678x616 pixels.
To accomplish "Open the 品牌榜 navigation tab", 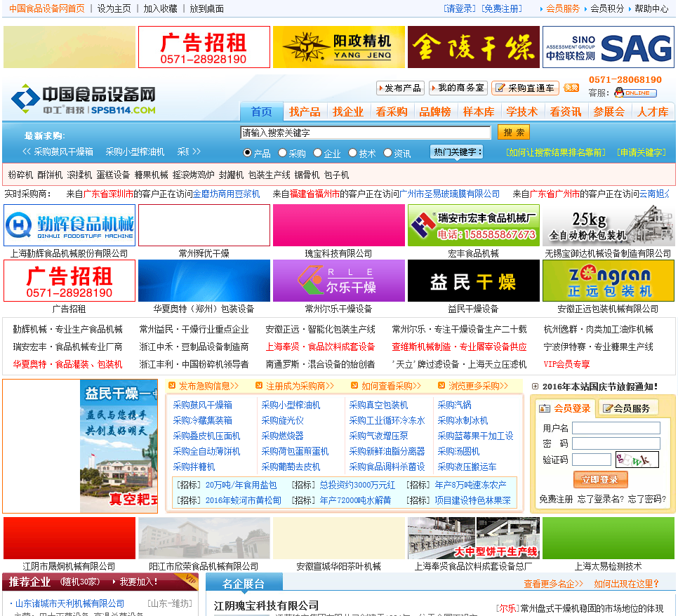I will coord(435,112).
